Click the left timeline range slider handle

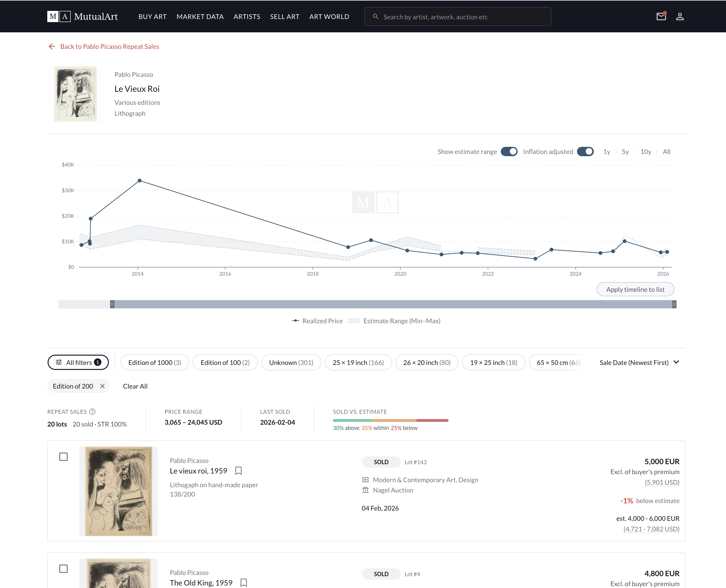[112, 304]
